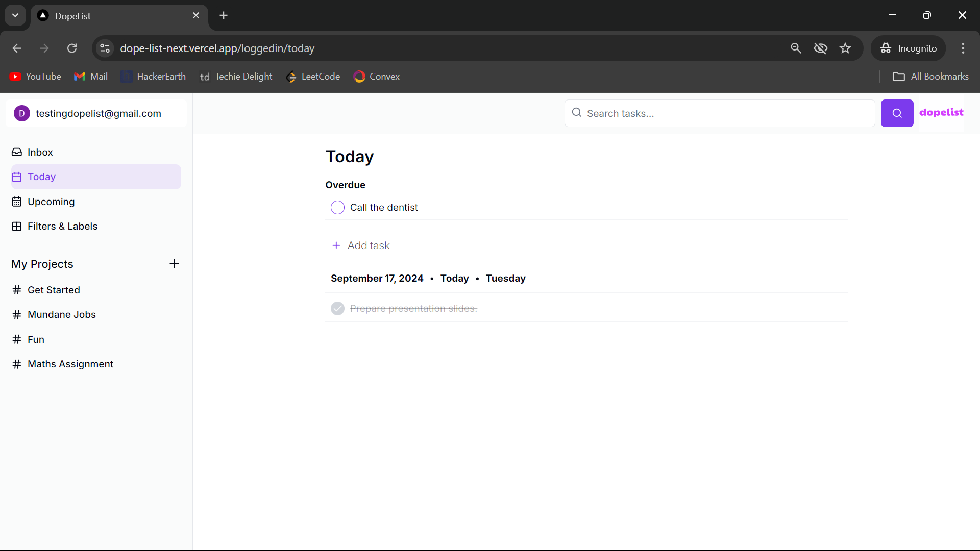Click the plus icon beside My Projects
The width and height of the screenshot is (980, 551).
(174, 264)
